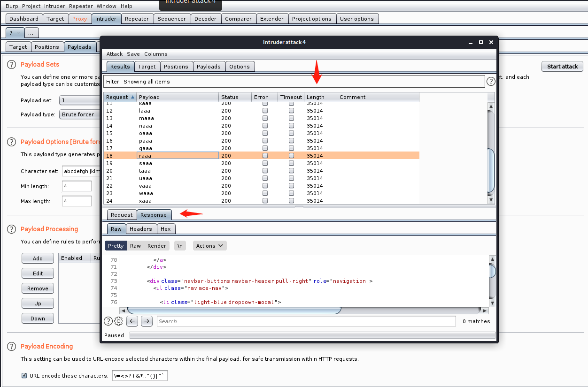Tick Timeout checkbox for payload maaa
The height and width of the screenshot is (387, 588).
click(x=291, y=118)
